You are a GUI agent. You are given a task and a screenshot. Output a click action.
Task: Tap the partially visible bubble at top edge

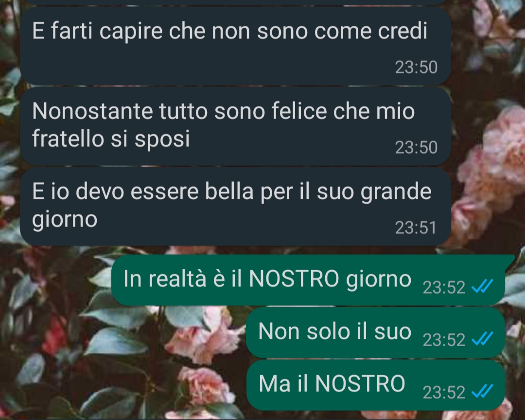pyautogui.click(x=235, y=2)
